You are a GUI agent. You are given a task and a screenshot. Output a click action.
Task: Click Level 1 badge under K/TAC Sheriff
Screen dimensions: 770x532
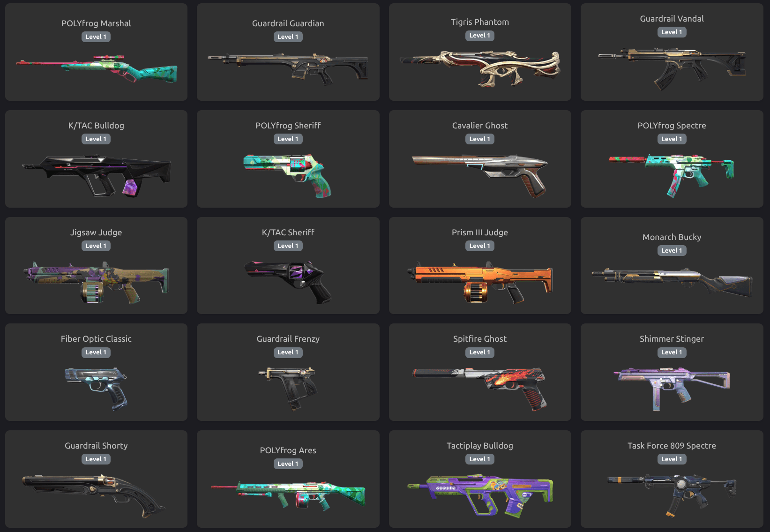pos(288,246)
